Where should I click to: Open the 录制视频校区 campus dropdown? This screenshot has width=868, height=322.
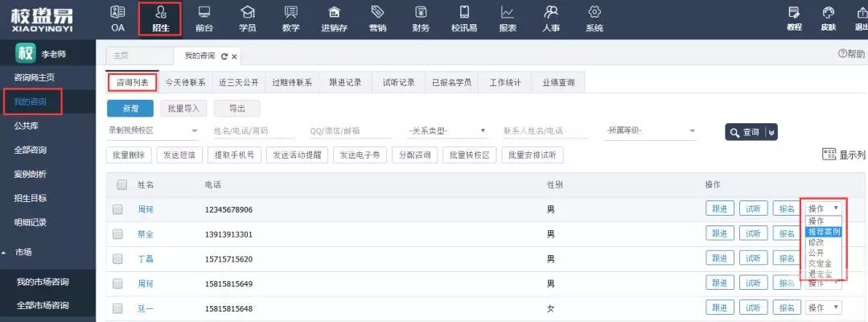click(154, 130)
